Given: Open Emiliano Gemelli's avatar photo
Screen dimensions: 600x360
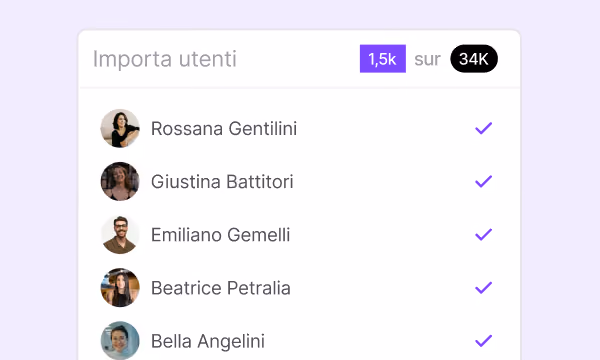Looking at the screenshot, I should (120, 235).
